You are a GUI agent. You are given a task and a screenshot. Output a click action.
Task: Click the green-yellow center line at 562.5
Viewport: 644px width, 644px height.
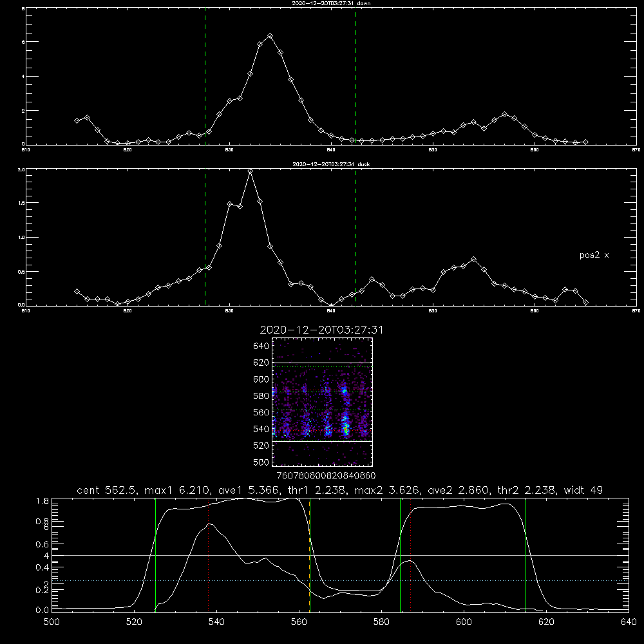click(x=310, y=555)
